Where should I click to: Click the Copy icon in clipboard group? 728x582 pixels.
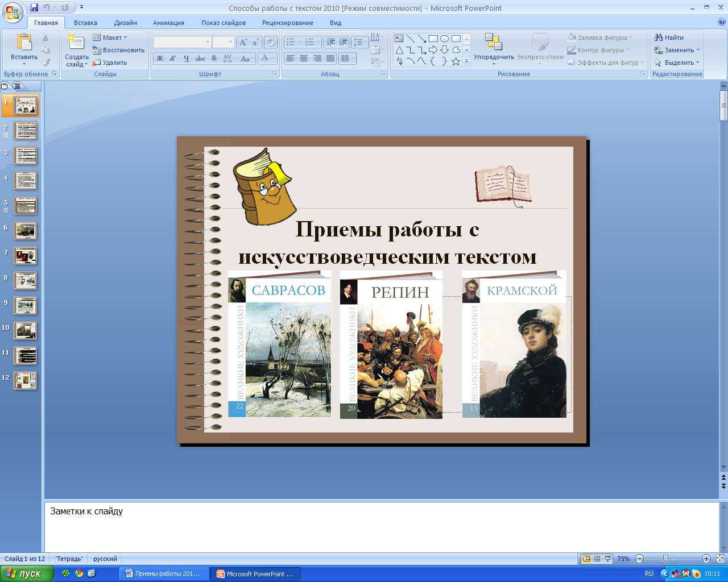(45, 50)
